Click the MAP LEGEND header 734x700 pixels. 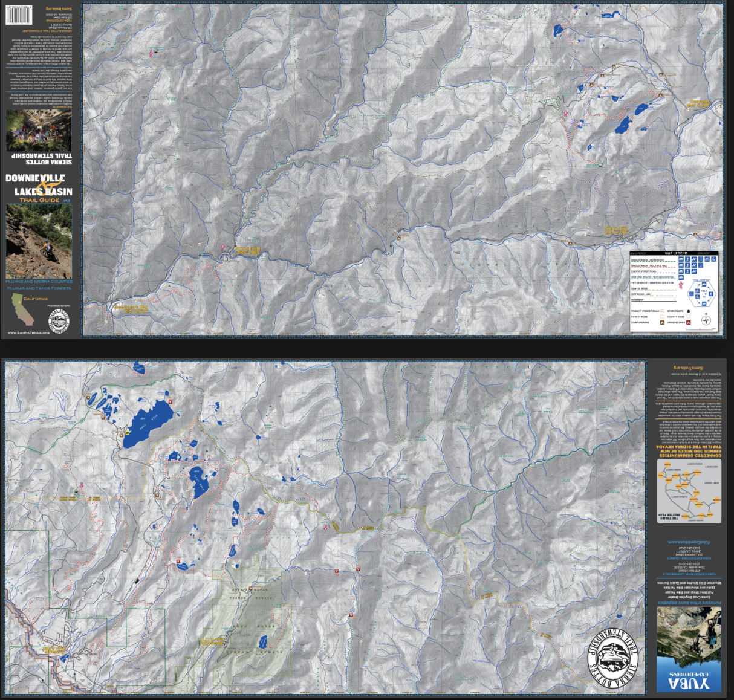pos(676,253)
